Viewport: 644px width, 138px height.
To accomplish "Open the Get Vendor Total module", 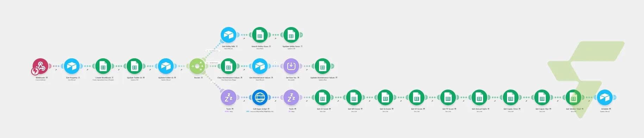I will 573,97.
